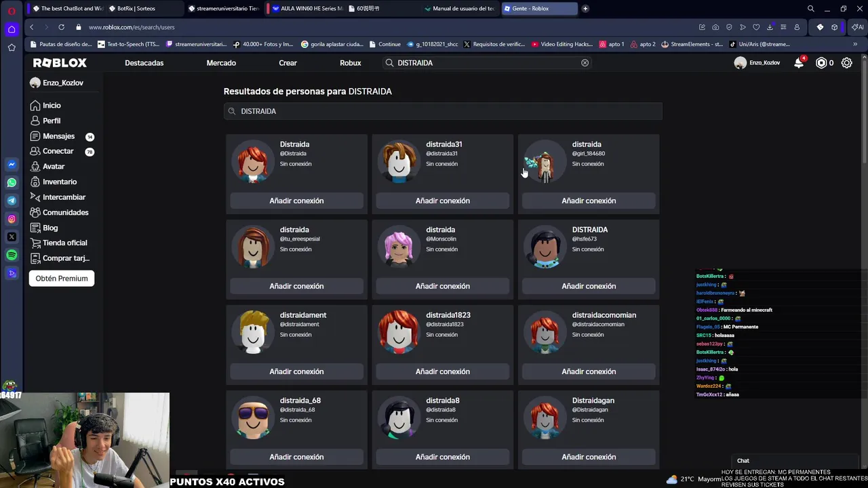The image size is (868, 488).
Task: Click the Avatar icon in sidebar
Action: tap(35, 167)
